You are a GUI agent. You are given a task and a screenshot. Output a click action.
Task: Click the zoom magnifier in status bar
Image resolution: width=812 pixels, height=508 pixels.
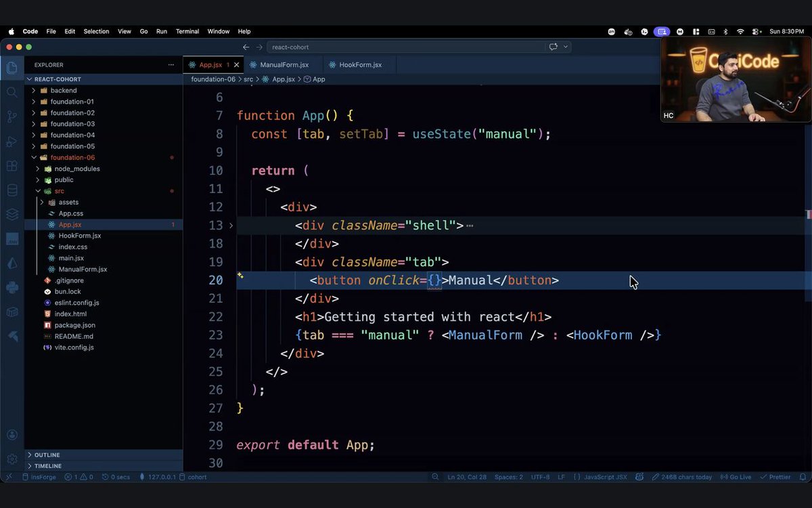(x=435, y=477)
